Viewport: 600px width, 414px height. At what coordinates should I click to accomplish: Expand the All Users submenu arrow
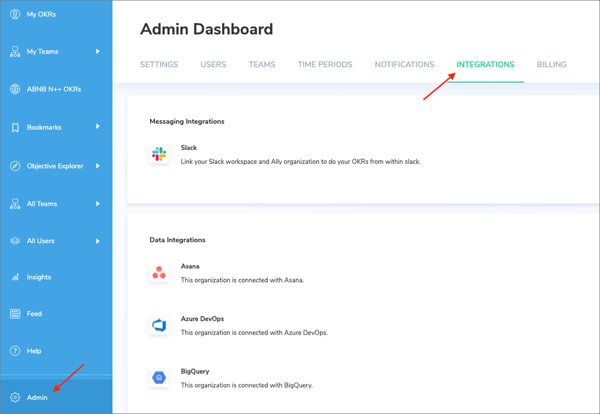(x=98, y=241)
